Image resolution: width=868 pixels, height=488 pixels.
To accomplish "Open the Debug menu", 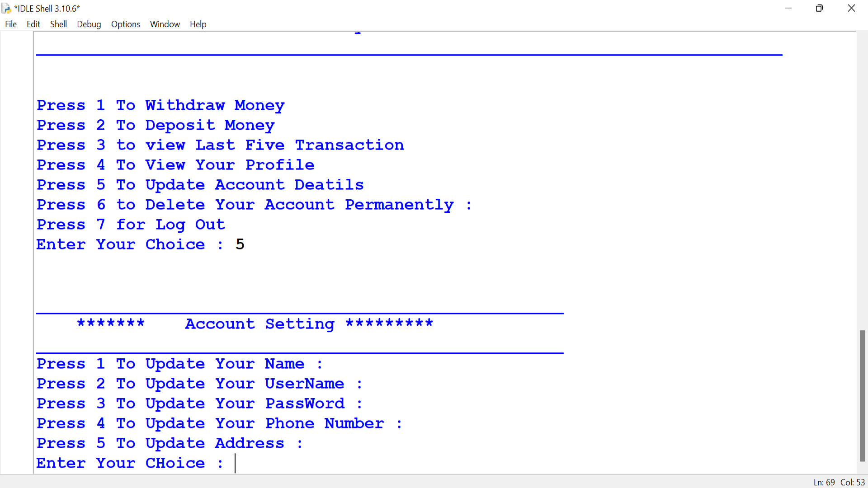I will click(x=89, y=24).
